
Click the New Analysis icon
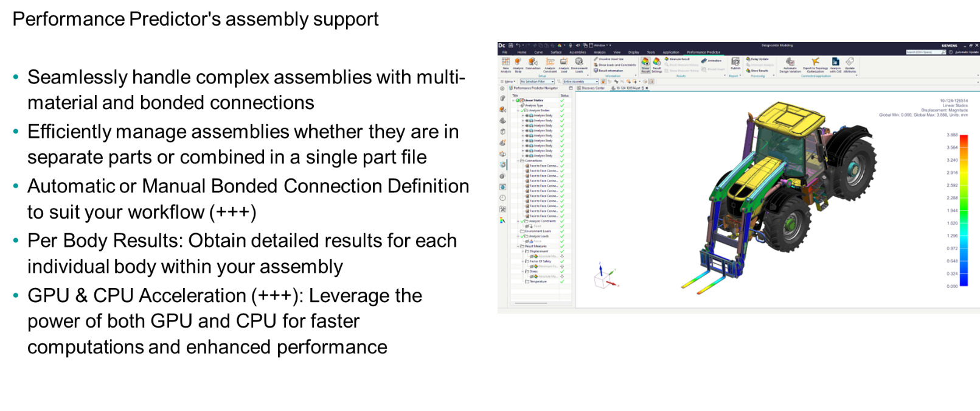(x=506, y=62)
